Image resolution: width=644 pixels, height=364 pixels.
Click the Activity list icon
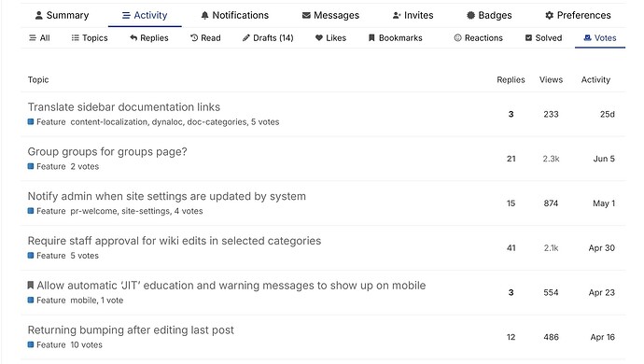[126, 16]
